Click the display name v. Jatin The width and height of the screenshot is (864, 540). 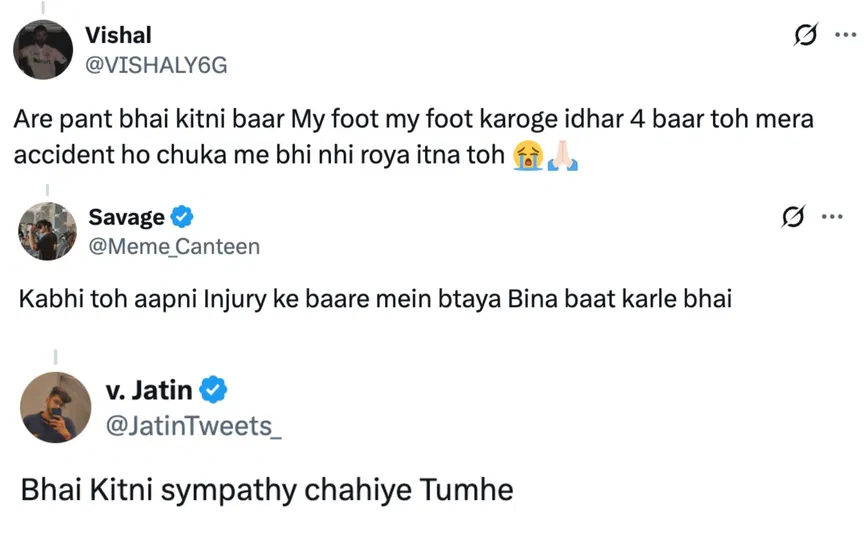click(148, 389)
